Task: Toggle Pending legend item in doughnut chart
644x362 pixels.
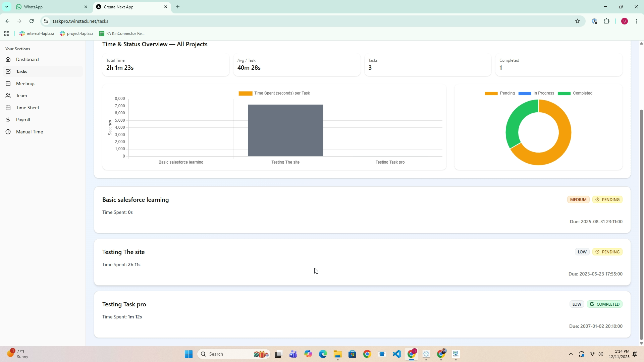Action: 500,94
